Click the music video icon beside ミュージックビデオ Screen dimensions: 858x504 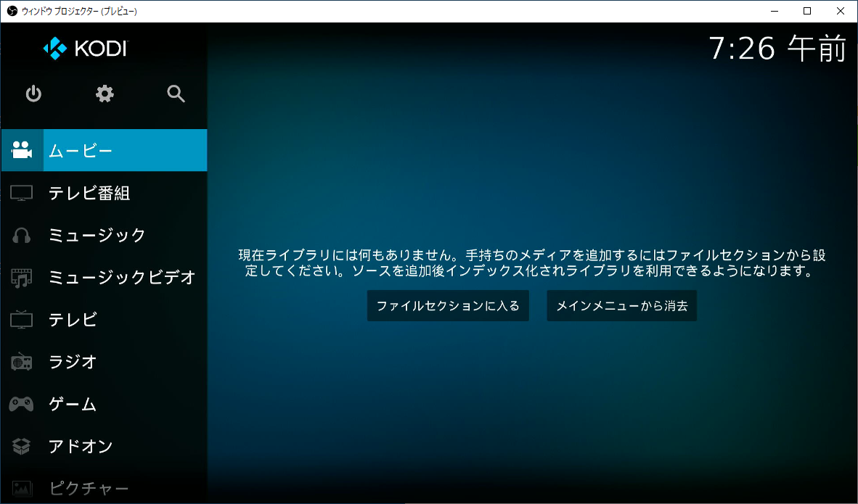(23, 277)
